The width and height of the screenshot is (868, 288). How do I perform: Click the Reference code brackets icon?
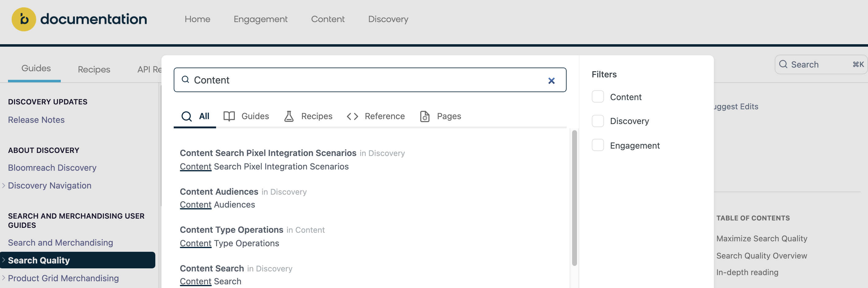coord(352,116)
